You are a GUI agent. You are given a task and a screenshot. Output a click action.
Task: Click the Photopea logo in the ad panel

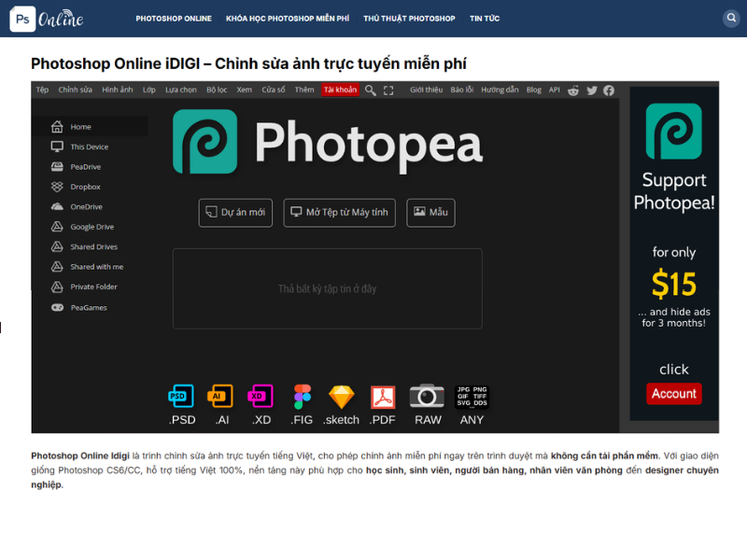[673, 131]
